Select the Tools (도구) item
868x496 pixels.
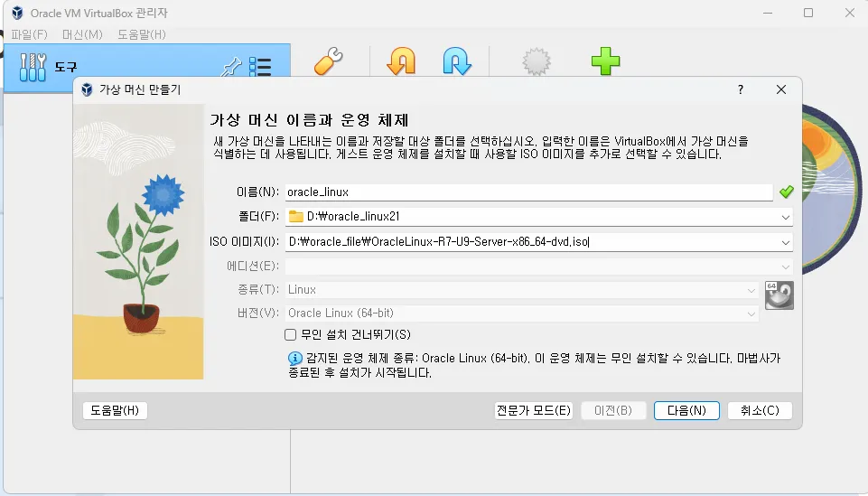tap(146, 67)
